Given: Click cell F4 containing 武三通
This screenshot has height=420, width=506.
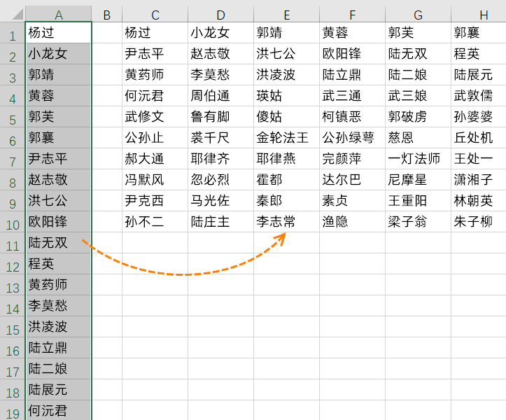Looking at the screenshot, I should pos(353,96).
